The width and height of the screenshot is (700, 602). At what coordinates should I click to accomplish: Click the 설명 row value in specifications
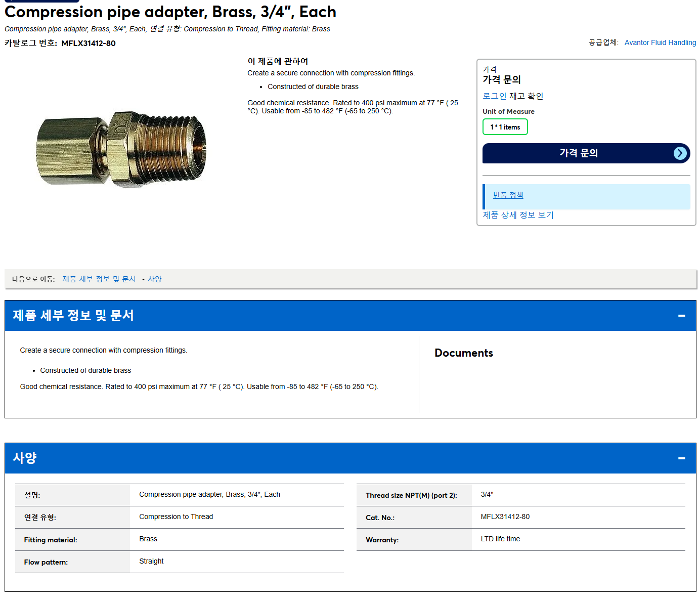209,494
